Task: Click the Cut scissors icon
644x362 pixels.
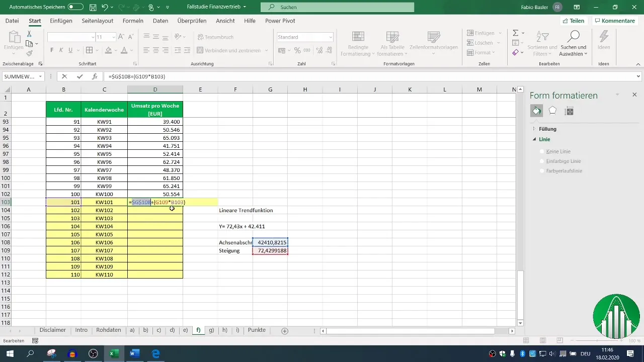Action: (x=29, y=34)
